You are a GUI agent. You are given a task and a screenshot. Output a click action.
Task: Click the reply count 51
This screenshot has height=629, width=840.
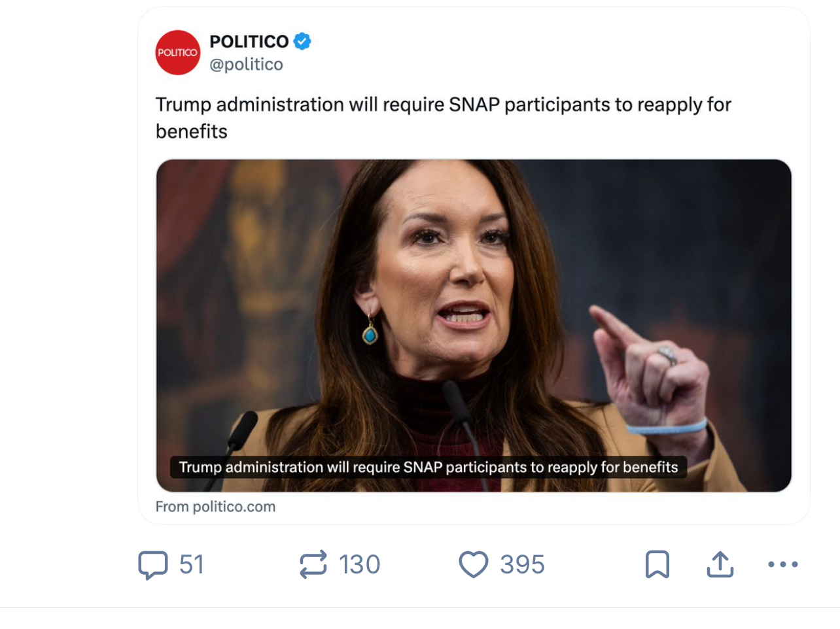point(192,565)
